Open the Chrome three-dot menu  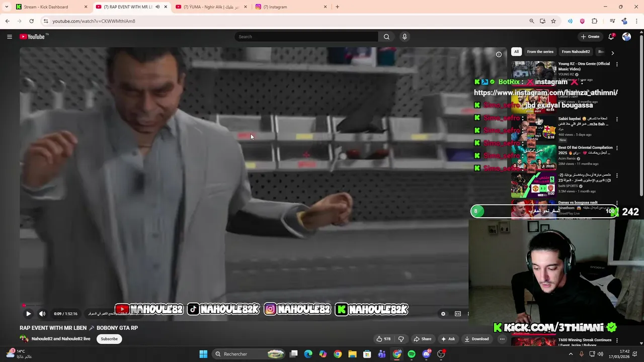[637, 21]
